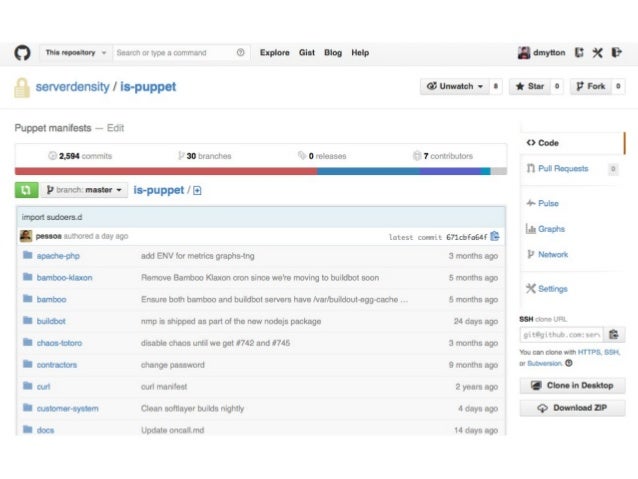638x479 pixels.
Task: Click the chaos-totoro folder icon
Action: pos(28,342)
